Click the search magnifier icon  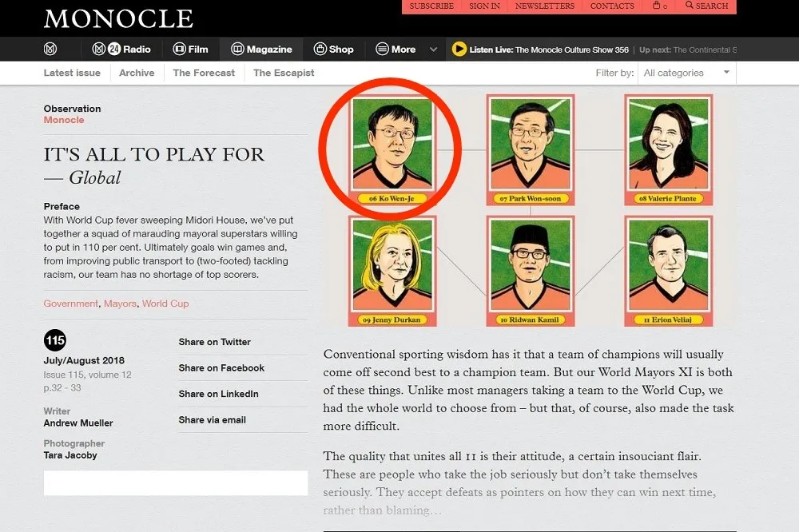point(690,5)
